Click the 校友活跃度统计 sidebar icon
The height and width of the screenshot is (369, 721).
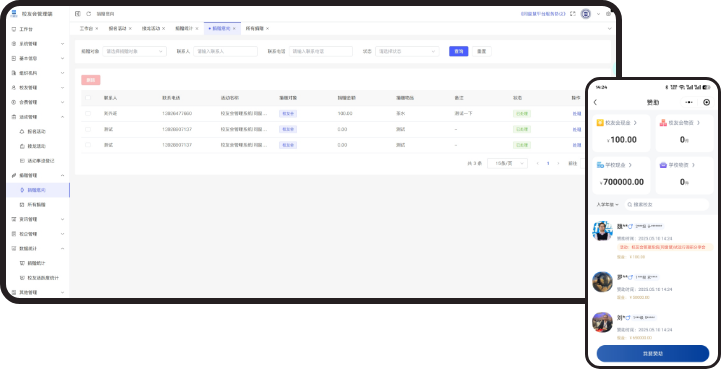point(22,278)
